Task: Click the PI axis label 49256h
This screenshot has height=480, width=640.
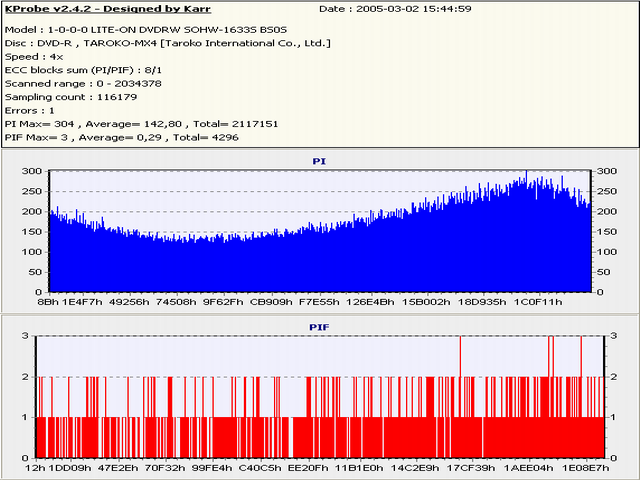Action: click(129, 302)
